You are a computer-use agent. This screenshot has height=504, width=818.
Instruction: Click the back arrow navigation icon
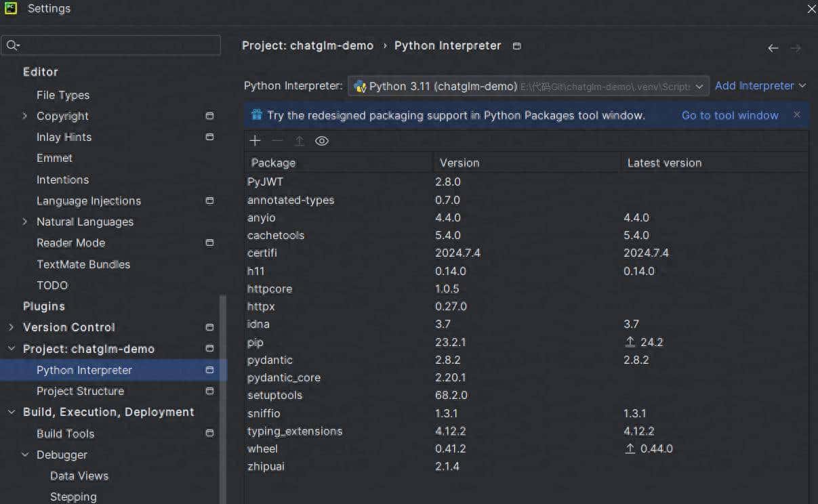tap(773, 48)
